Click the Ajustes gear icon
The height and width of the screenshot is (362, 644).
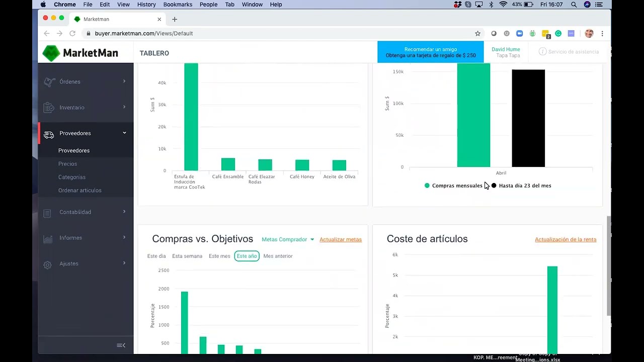coord(47,264)
